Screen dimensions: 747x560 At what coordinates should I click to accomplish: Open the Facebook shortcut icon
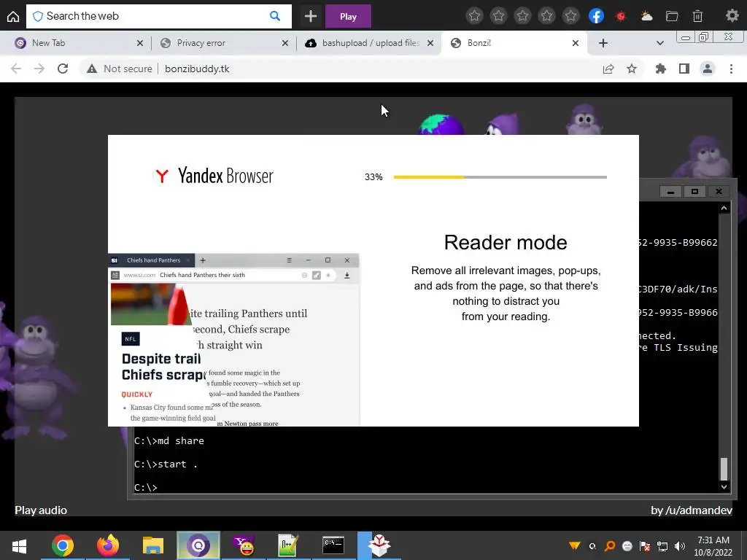click(x=597, y=16)
